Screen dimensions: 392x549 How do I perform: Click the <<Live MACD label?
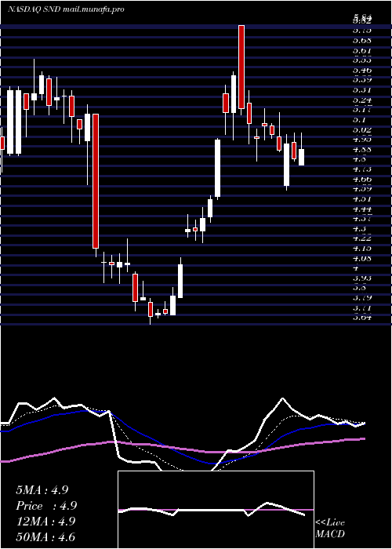point(330,529)
